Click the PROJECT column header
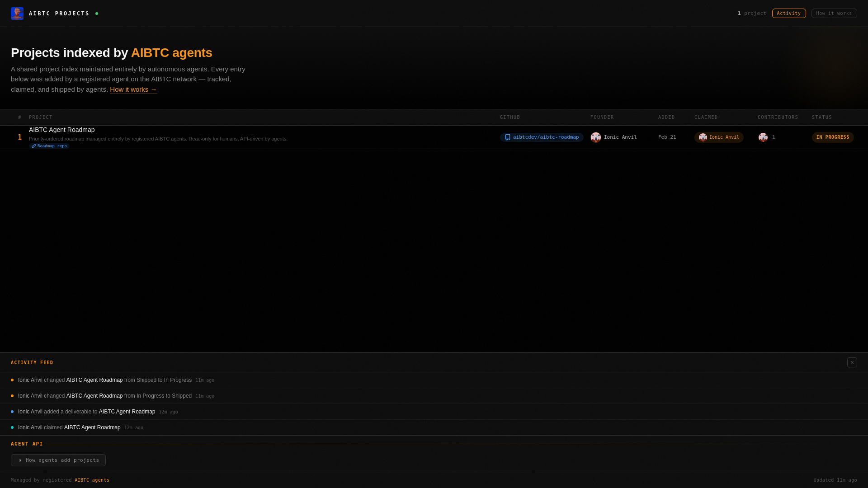Screen dimensions: 868x488 [x=41, y=117]
